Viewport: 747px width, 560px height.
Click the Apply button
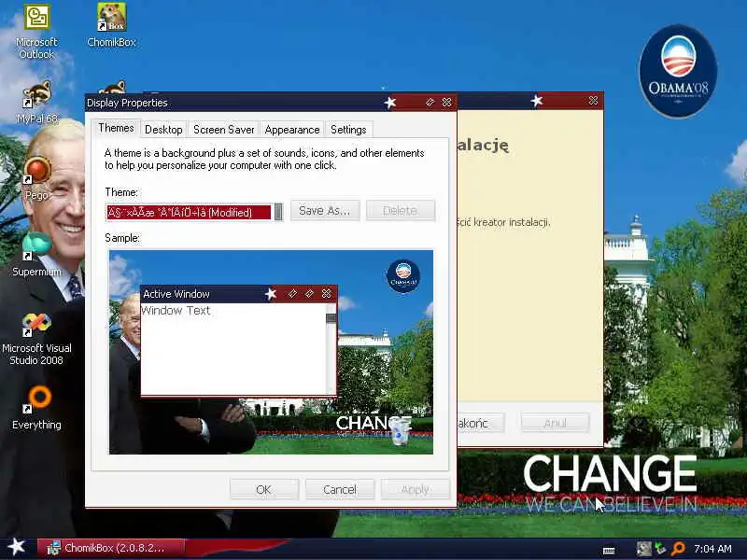click(415, 489)
